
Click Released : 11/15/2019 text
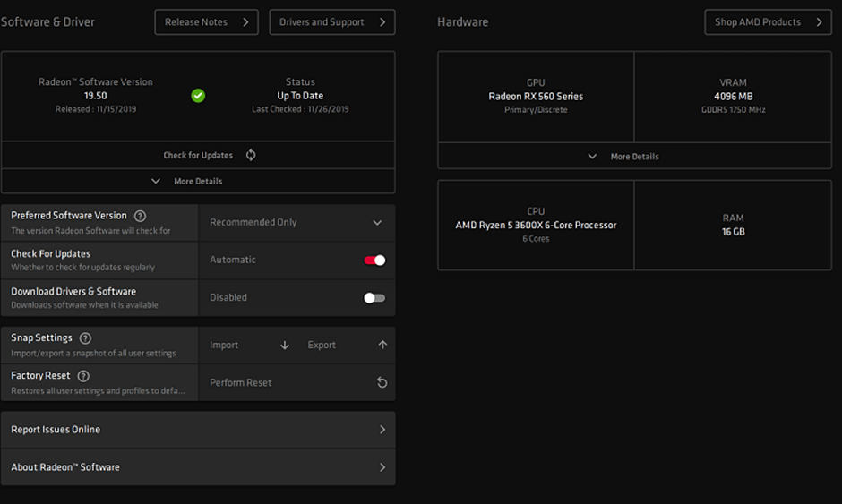tap(96, 109)
